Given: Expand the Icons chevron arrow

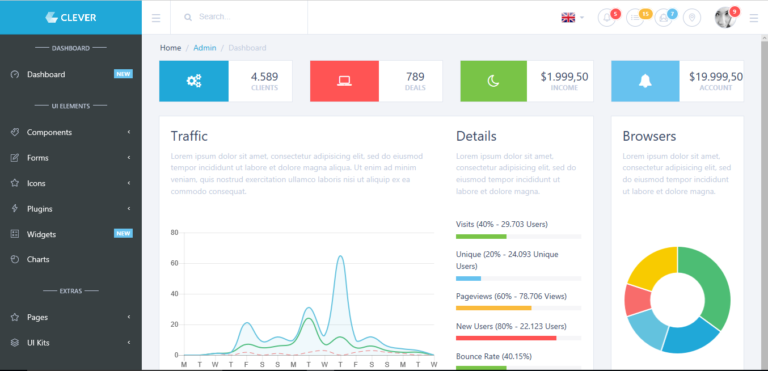Looking at the screenshot, I should tap(129, 183).
